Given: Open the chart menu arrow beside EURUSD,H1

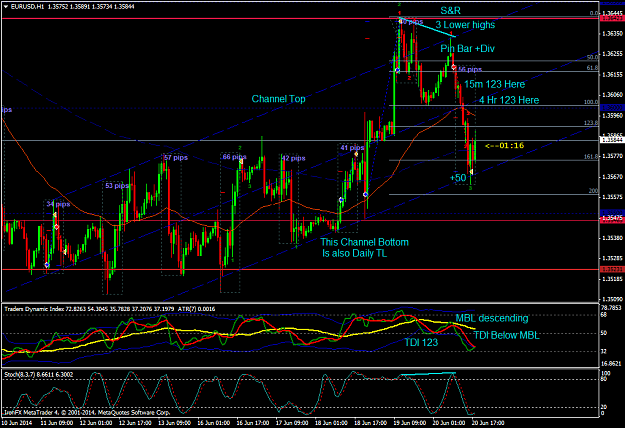Looking at the screenshot, I should click(x=6, y=6).
